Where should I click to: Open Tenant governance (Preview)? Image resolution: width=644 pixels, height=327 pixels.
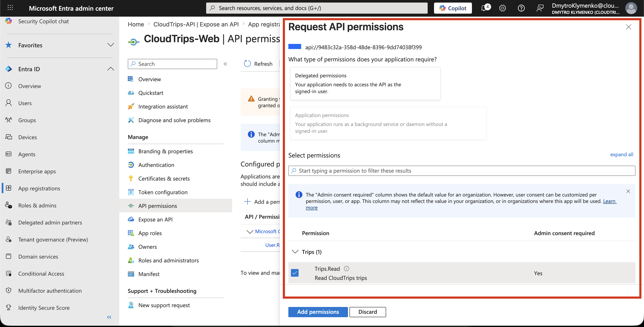[x=53, y=239]
